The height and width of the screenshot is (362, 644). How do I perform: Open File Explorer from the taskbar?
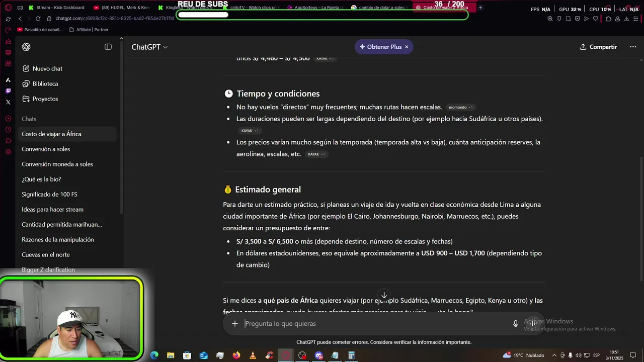(x=171, y=355)
